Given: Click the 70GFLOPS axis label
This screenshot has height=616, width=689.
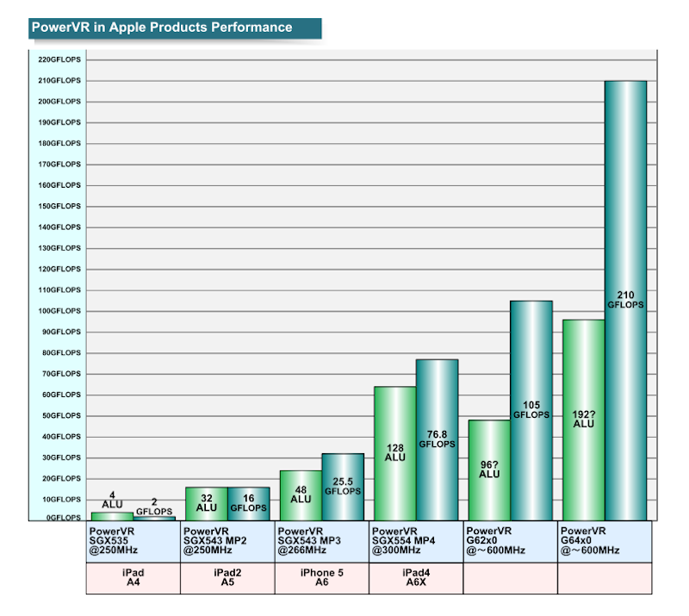Looking at the screenshot, I should pyautogui.click(x=61, y=374).
